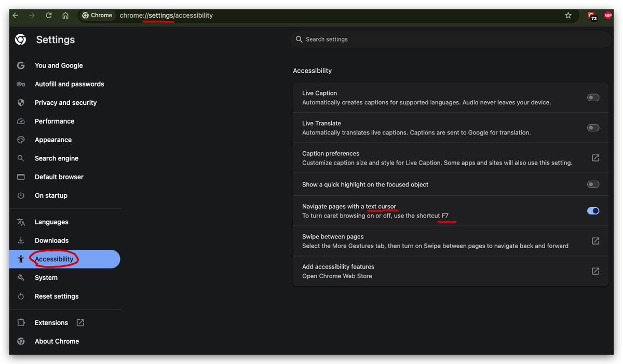Disable Navigate pages with a text cursor
The image size is (623, 364).
[x=593, y=210]
